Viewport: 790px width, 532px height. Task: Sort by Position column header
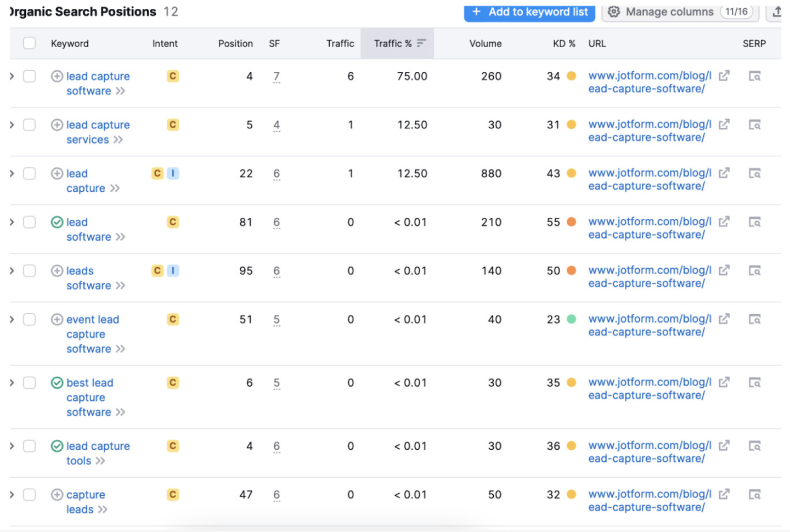(x=235, y=43)
